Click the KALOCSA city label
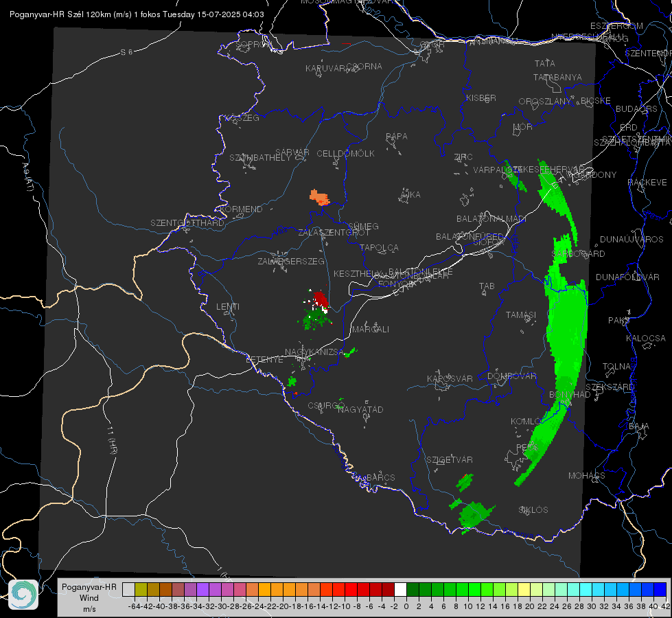The height and width of the screenshot is (618, 672). (646, 339)
